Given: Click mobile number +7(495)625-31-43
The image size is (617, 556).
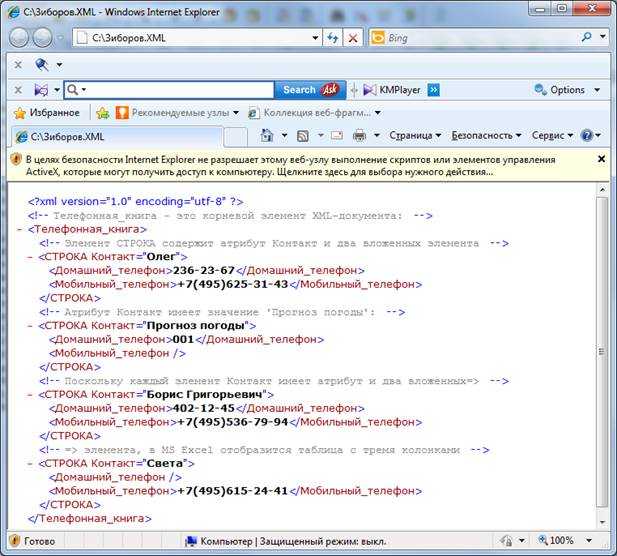Looking at the screenshot, I should 233,284.
